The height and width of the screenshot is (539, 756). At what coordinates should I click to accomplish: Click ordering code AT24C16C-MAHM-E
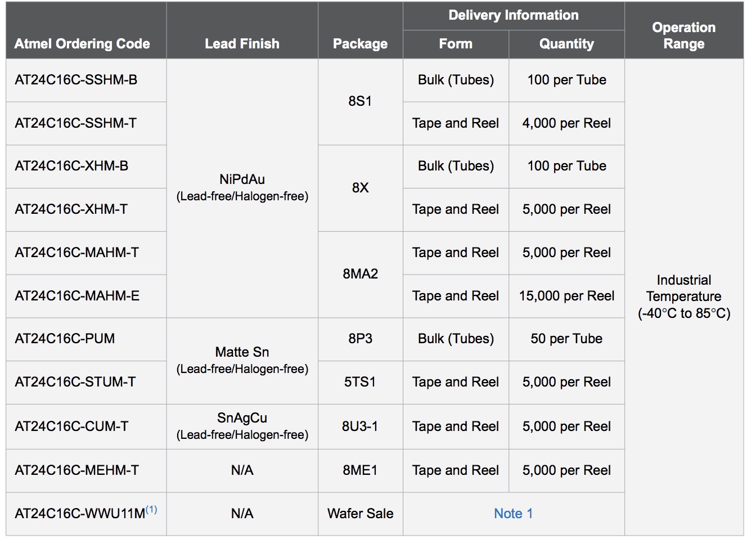[77, 296]
